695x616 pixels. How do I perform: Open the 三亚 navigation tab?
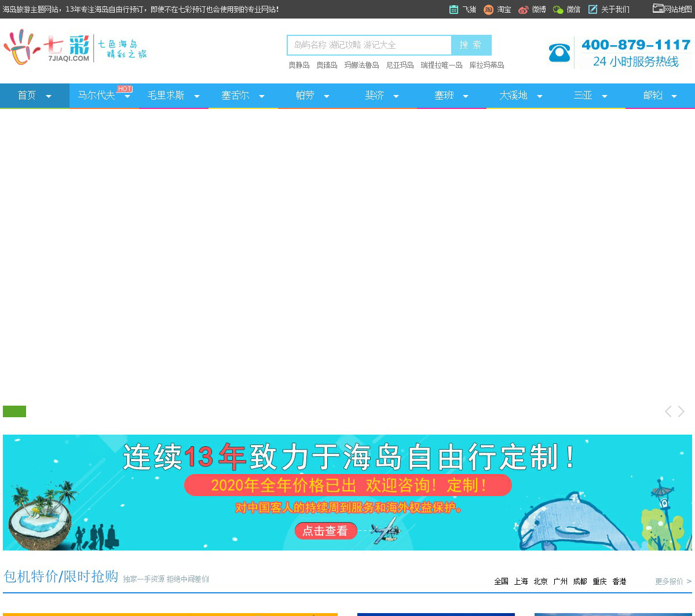click(591, 96)
